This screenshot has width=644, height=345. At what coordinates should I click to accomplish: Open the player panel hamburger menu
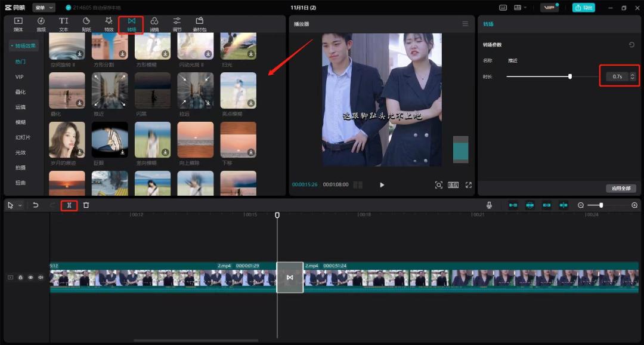465,24
